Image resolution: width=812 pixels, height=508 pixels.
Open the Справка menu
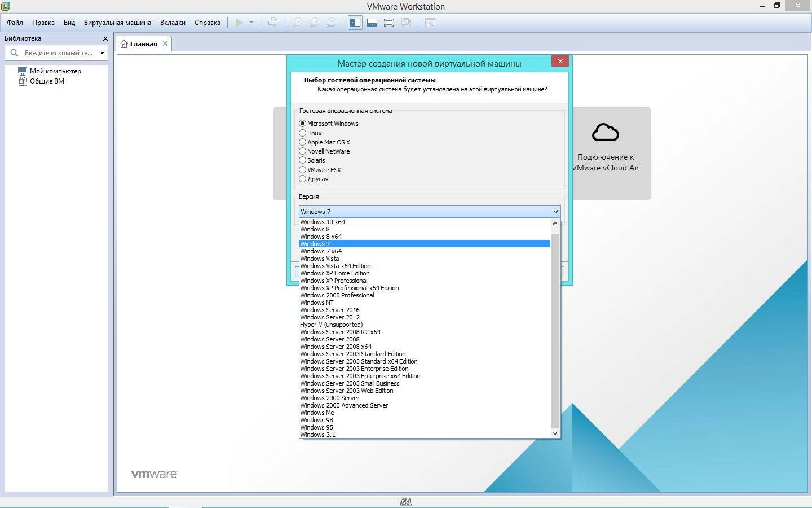point(208,23)
